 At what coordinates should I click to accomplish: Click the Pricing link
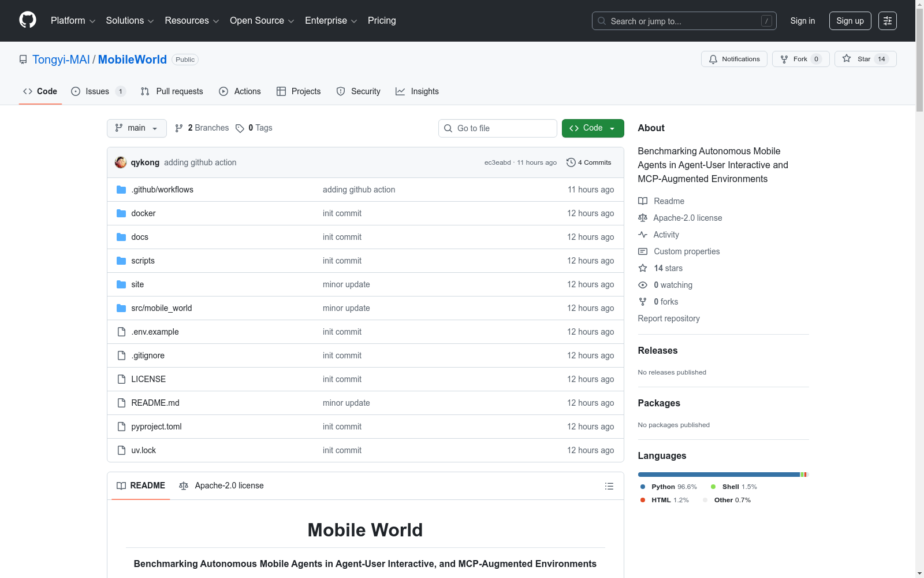pyautogui.click(x=382, y=21)
